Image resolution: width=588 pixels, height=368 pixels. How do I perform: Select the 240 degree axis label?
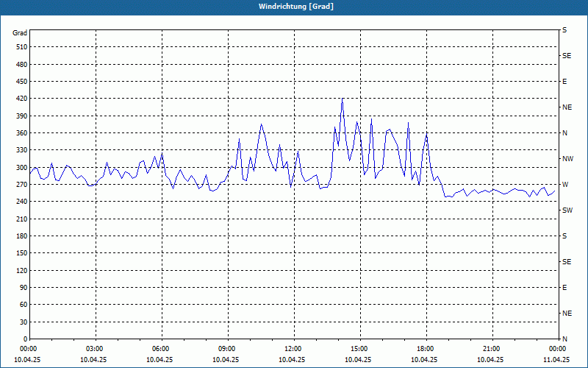point(22,202)
